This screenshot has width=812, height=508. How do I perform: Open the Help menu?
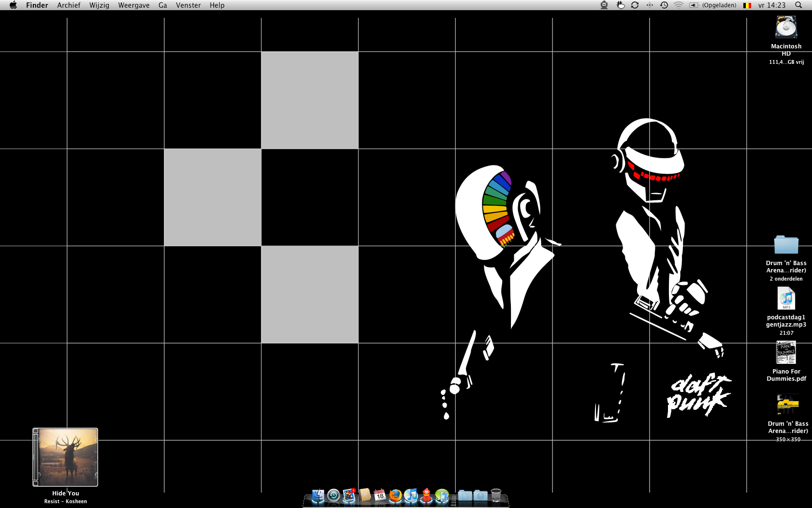point(217,5)
